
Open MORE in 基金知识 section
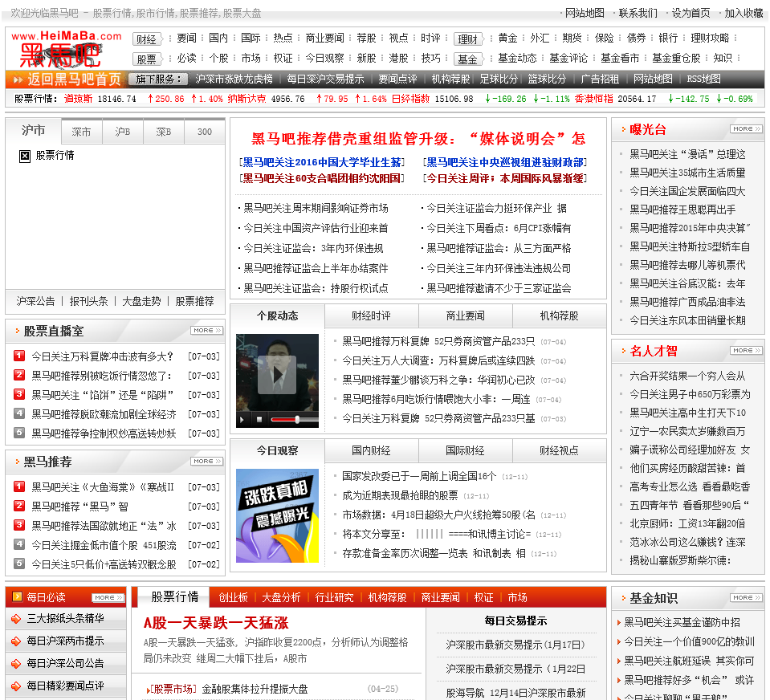[747, 597]
